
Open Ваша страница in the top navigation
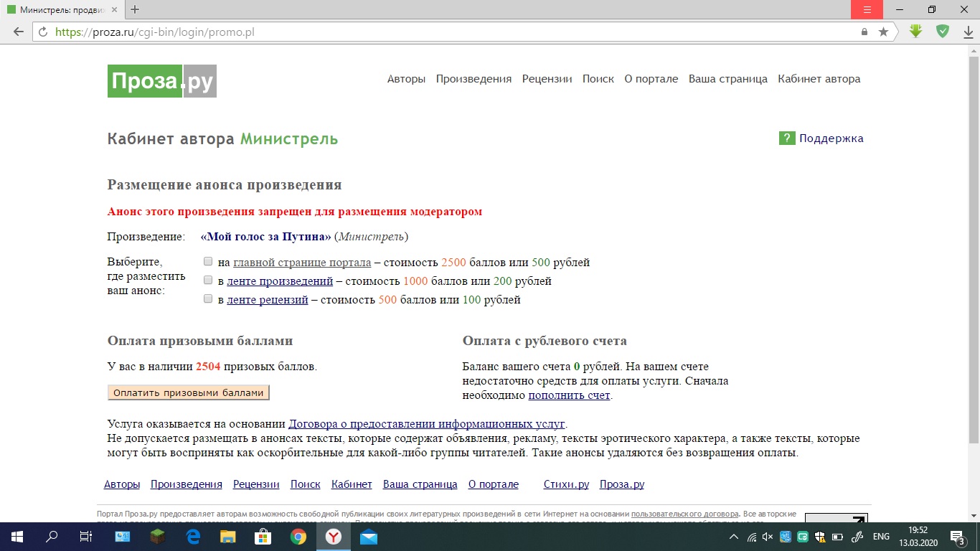click(728, 79)
